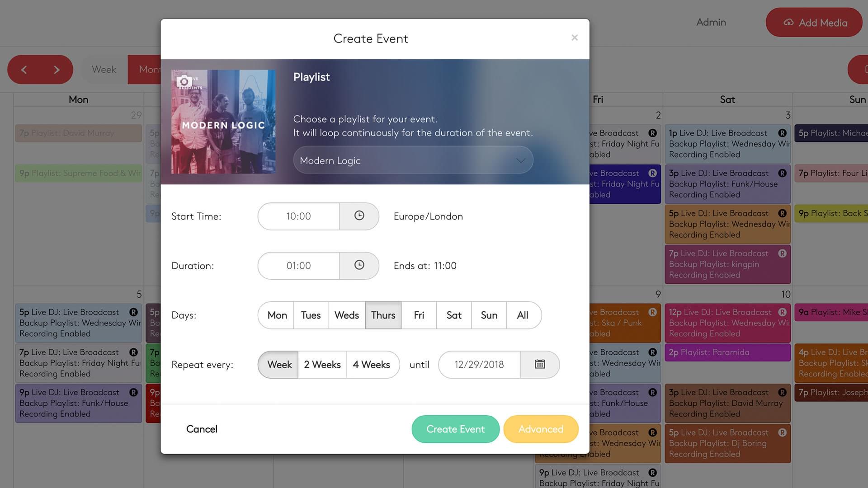Open Advanced event options

point(540,429)
